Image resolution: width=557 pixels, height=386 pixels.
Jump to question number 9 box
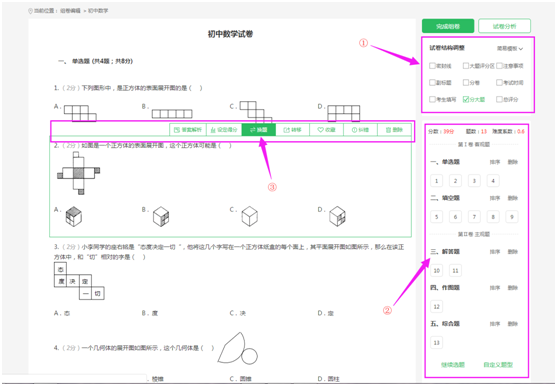512,217
